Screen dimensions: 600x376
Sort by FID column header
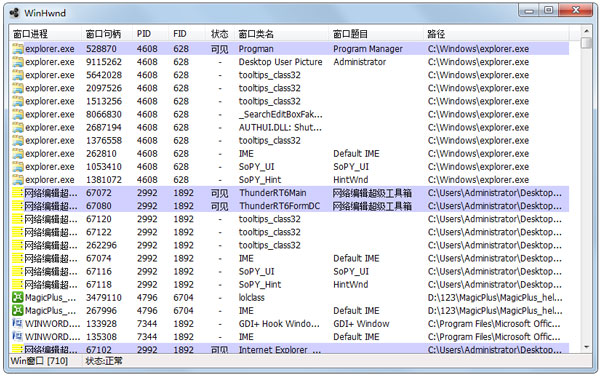pyautogui.click(x=187, y=34)
